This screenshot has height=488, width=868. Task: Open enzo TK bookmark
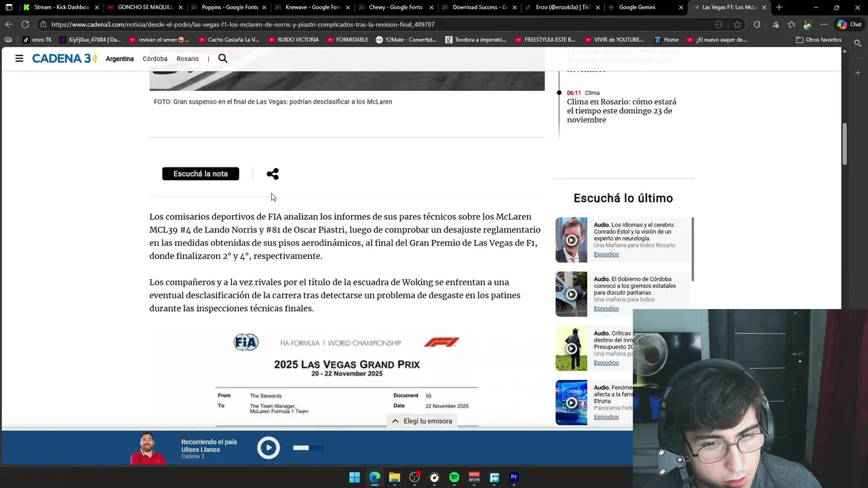pyautogui.click(x=37, y=39)
